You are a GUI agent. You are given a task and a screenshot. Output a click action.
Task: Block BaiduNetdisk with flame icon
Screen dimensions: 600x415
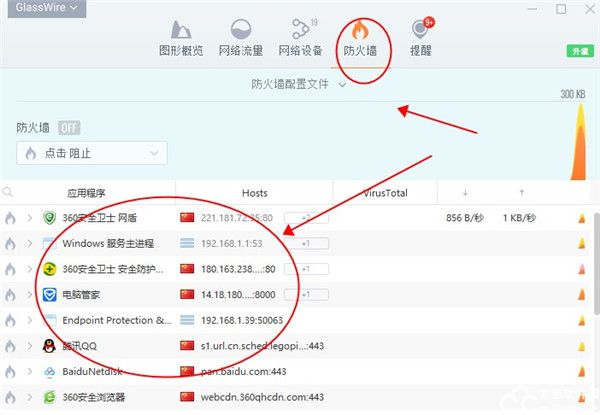[x=10, y=372]
